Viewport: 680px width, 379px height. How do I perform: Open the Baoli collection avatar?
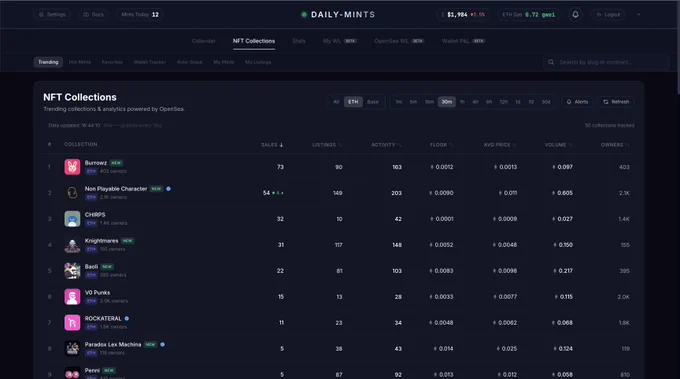pyautogui.click(x=72, y=271)
